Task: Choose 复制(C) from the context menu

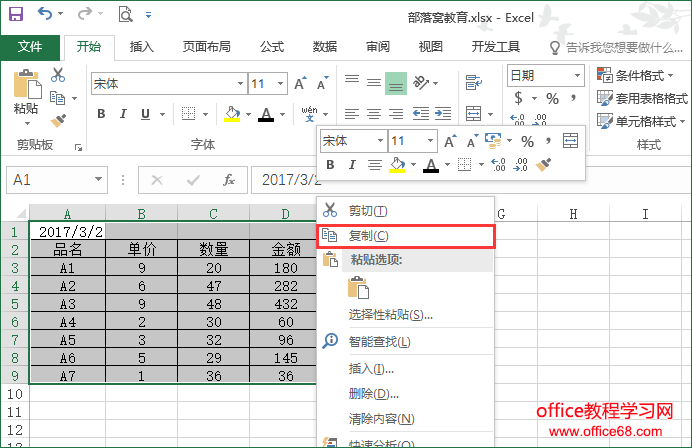Action: pyautogui.click(x=368, y=236)
